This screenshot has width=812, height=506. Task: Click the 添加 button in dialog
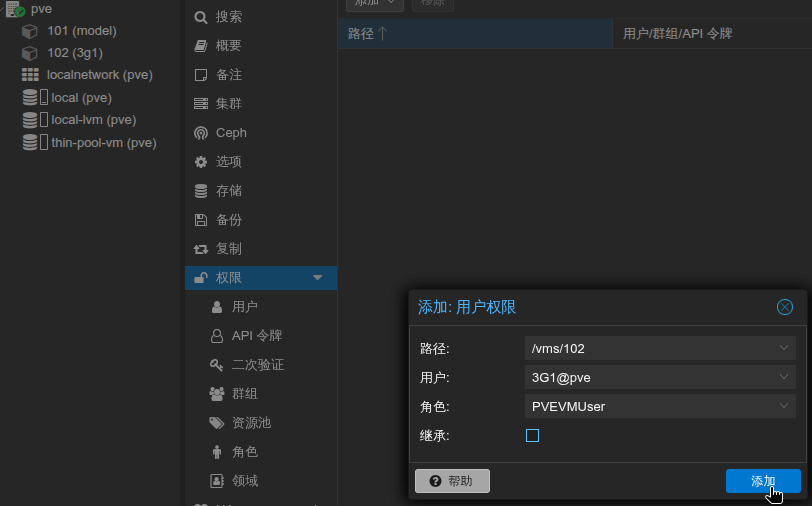(762, 481)
